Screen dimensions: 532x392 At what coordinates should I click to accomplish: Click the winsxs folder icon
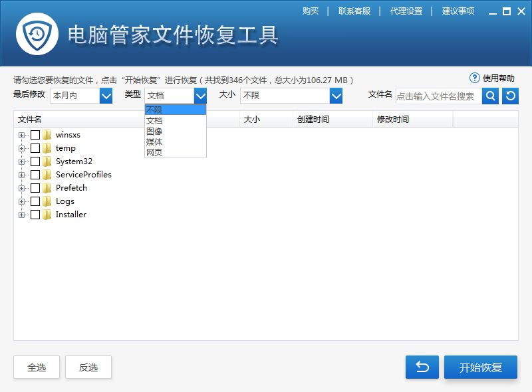(47, 135)
